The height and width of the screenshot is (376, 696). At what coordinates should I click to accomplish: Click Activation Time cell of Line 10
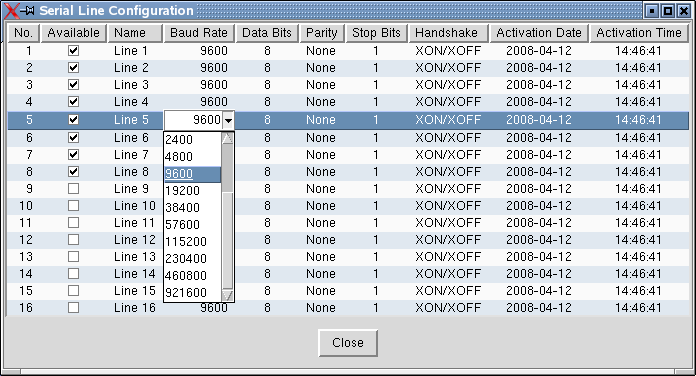639,206
